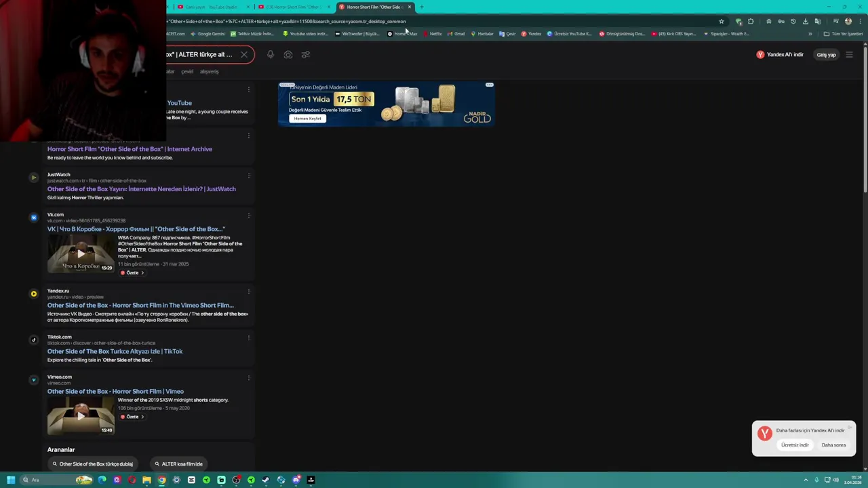The image size is (868, 488).
Task: Open the browser downloads icon
Action: [806, 21]
